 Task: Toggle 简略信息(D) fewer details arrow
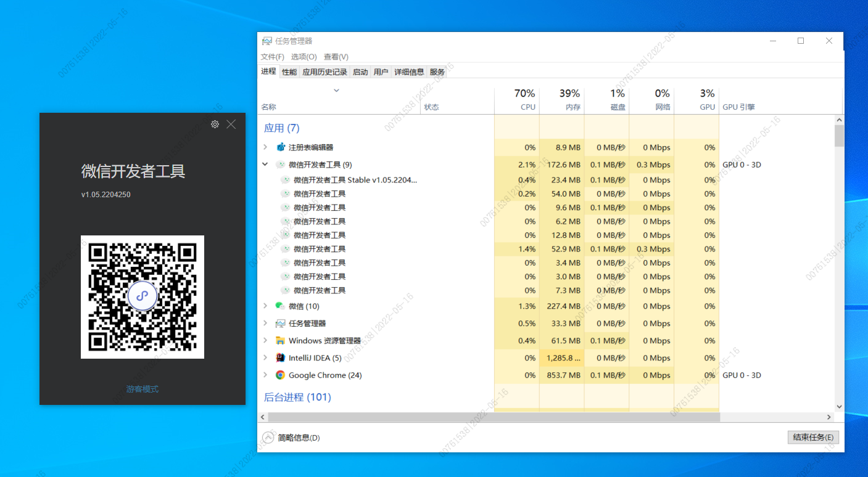tap(268, 438)
